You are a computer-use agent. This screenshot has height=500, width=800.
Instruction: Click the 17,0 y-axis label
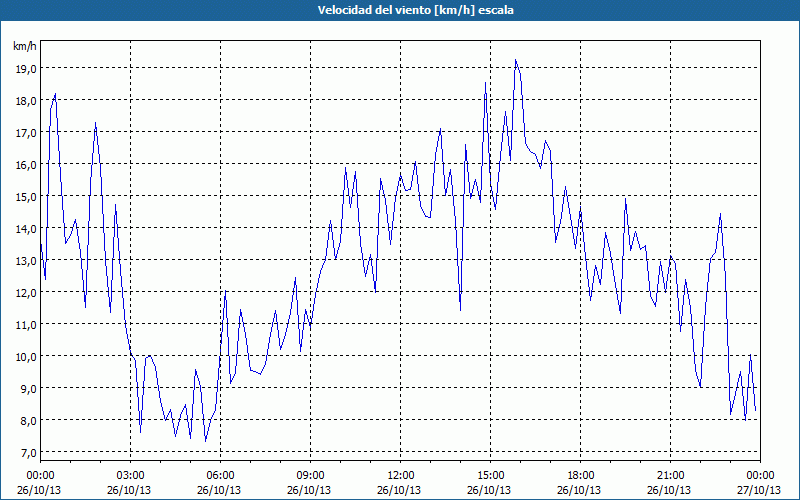(26, 133)
